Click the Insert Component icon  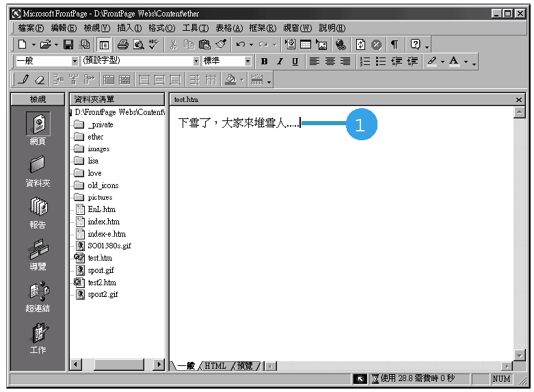click(x=291, y=44)
